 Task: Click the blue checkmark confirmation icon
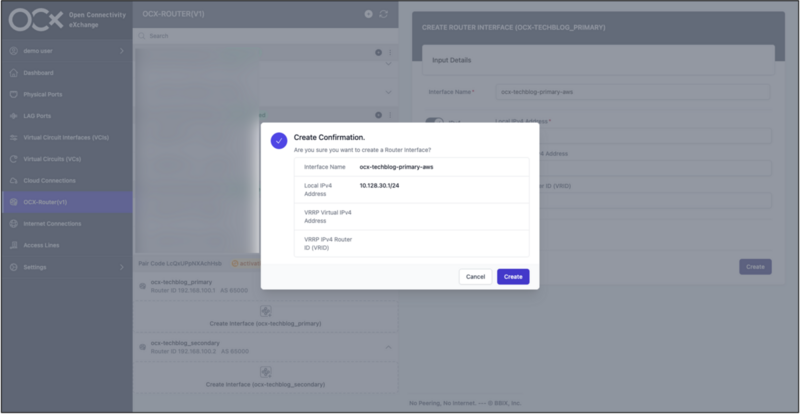tap(279, 140)
